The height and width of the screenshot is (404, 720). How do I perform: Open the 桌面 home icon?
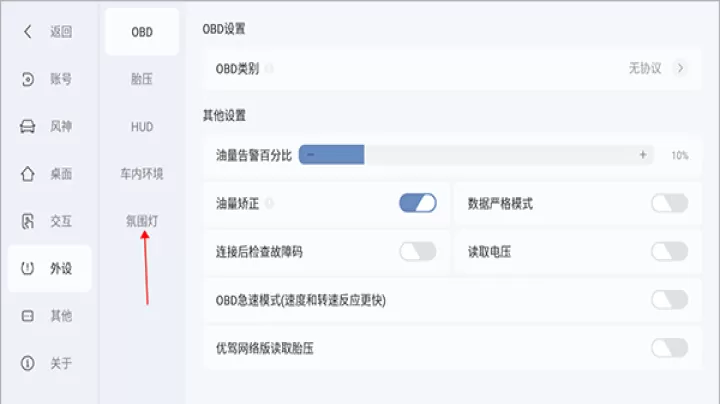click(x=28, y=173)
